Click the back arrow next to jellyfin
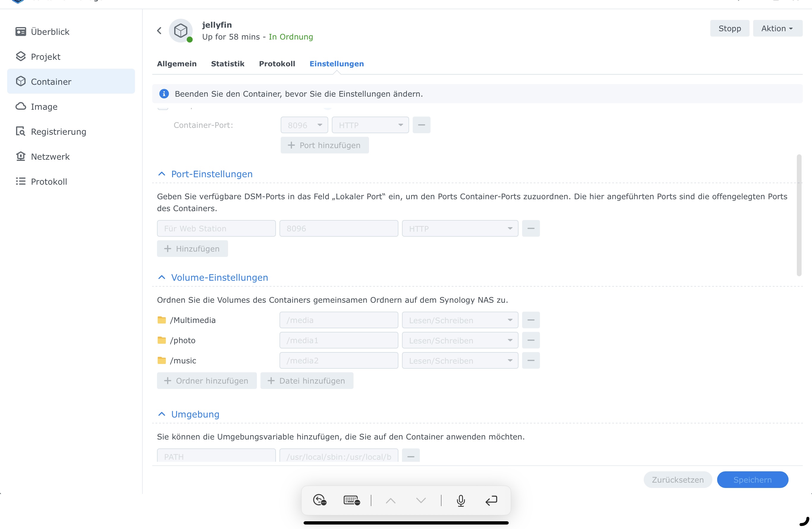 coord(159,31)
